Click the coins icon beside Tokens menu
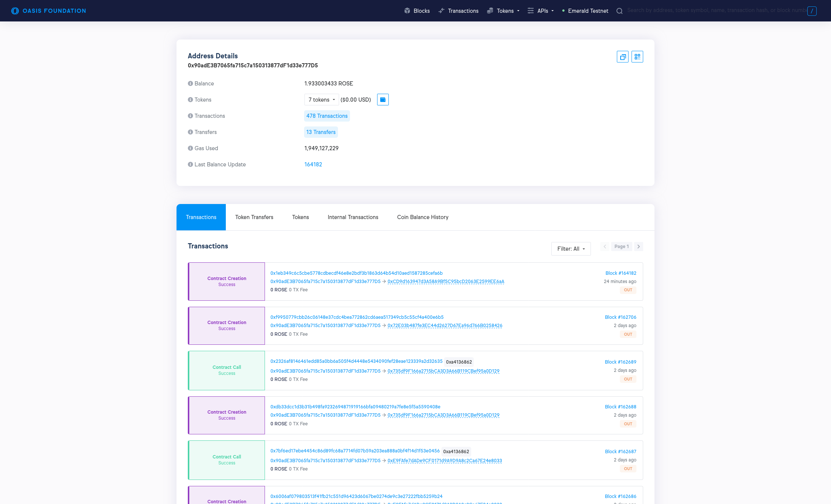Viewport: 831px width, 504px height. tap(490, 11)
